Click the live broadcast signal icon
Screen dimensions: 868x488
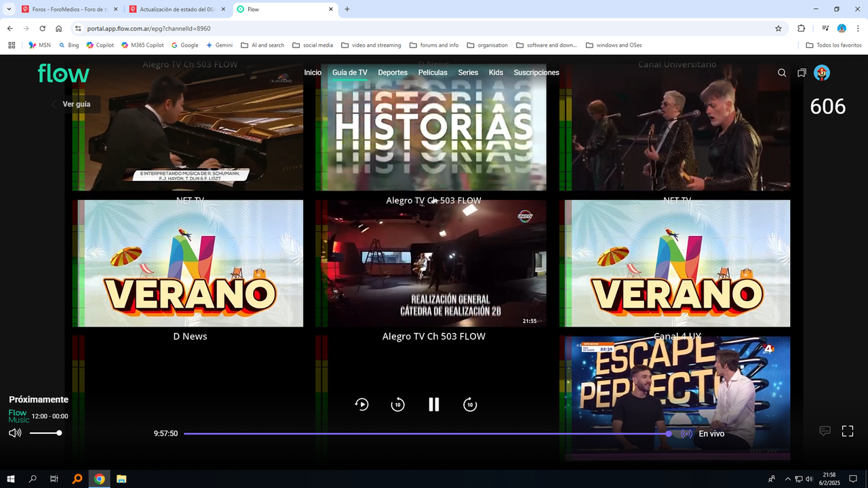pos(686,434)
